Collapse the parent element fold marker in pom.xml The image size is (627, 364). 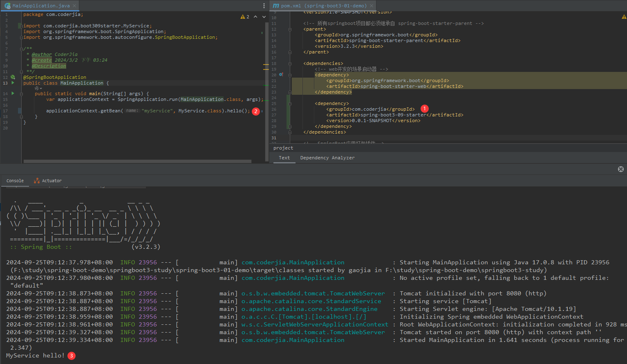click(x=290, y=29)
